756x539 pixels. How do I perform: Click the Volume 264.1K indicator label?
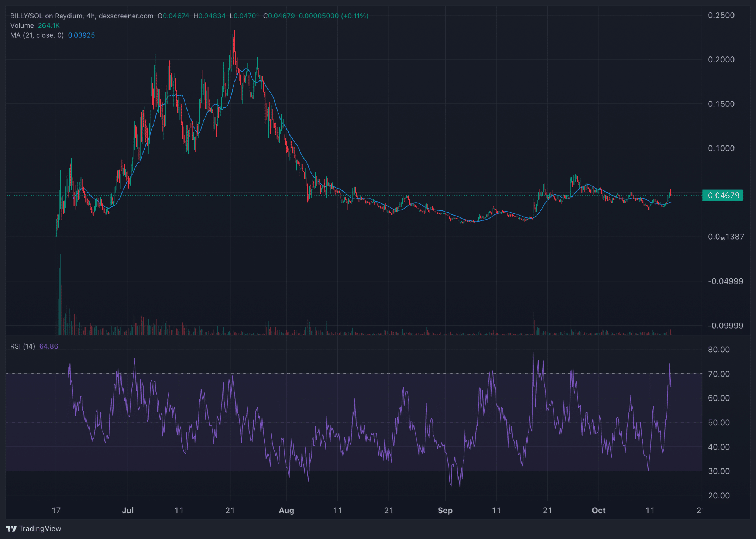[35, 25]
